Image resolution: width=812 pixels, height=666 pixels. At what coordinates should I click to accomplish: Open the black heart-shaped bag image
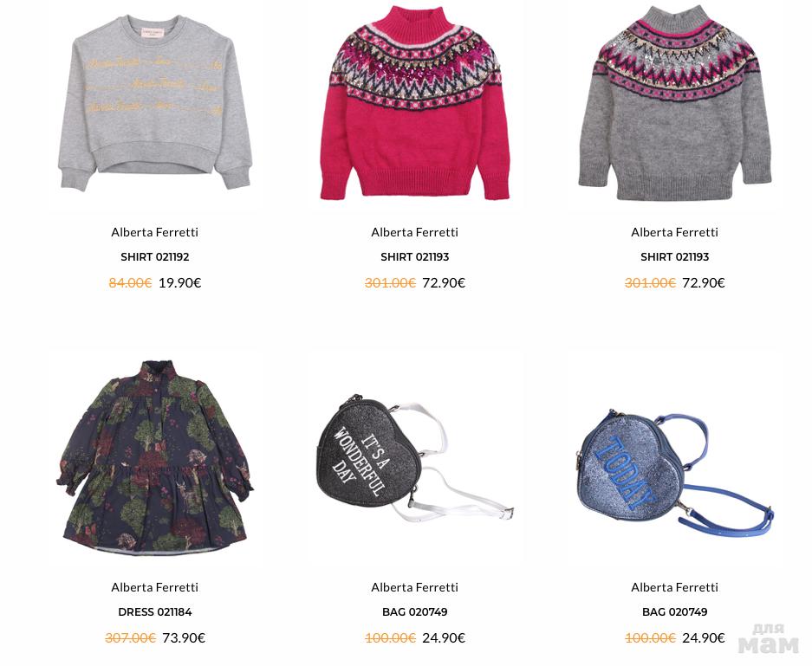pyautogui.click(x=414, y=457)
